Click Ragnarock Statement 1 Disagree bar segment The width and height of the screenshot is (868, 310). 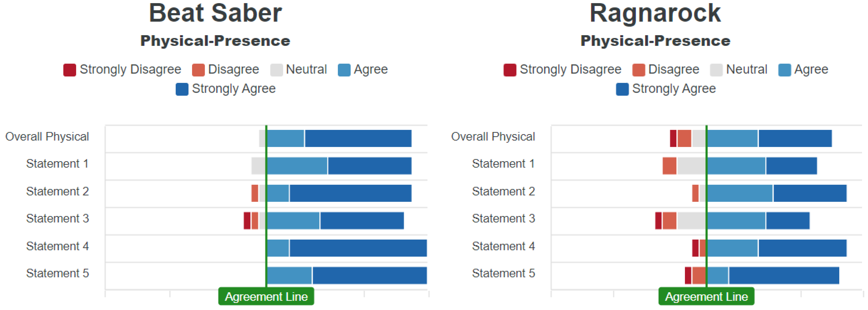click(x=669, y=166)
